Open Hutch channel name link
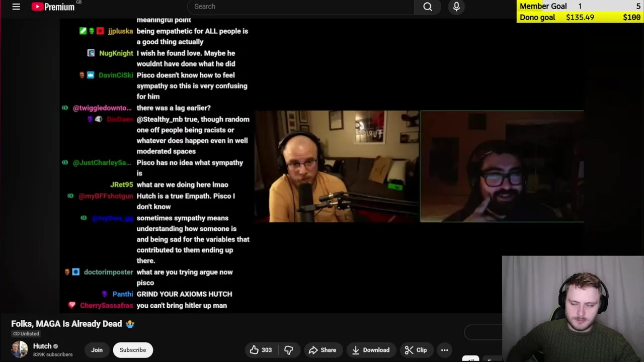This screenshot has height=362, width=644. pos(42,346)
